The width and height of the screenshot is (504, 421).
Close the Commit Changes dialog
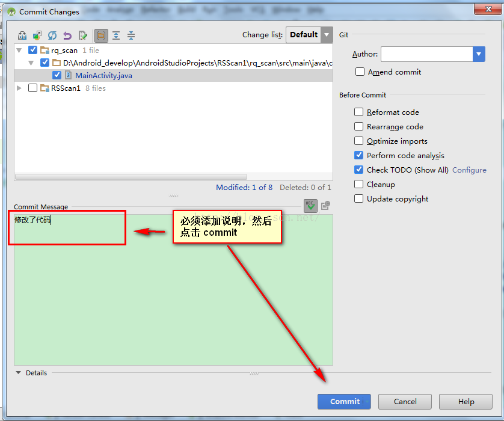point(488,8)
